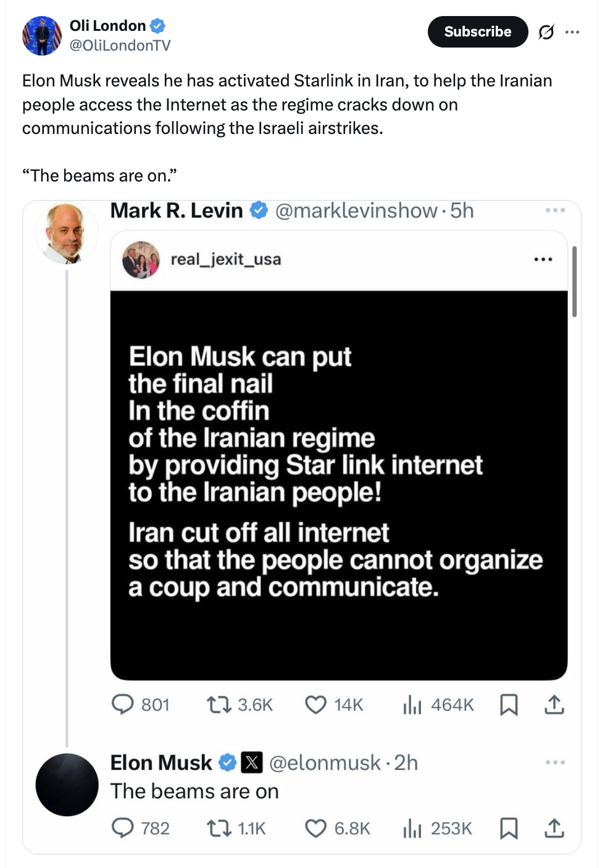Repost Elon Musk's tweet showing 1.1K
The height and width of the screenshot is (868, 605).
point(219,828)
